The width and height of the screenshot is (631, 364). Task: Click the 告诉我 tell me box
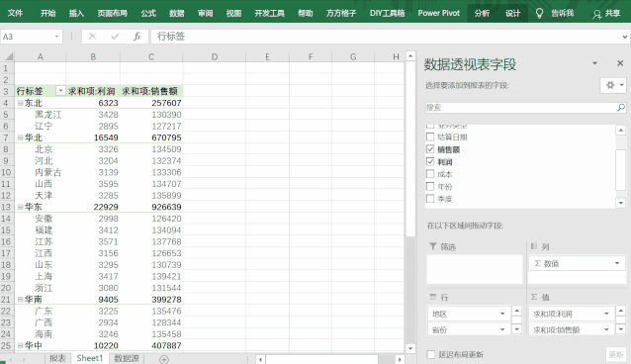tap(562, 13)
